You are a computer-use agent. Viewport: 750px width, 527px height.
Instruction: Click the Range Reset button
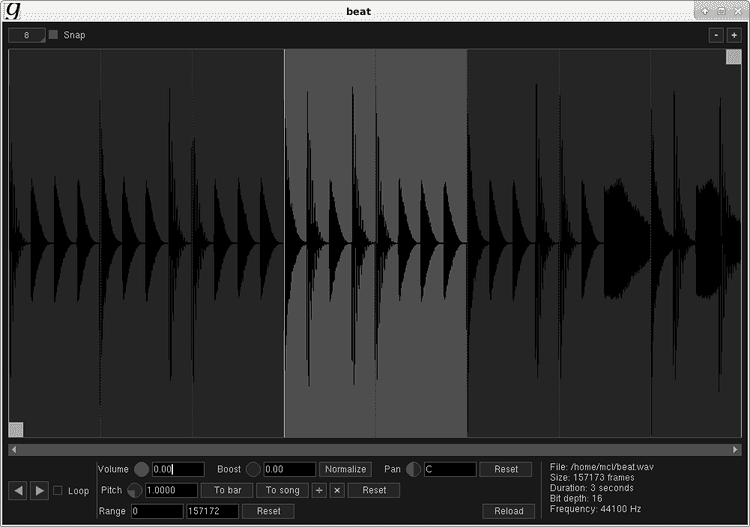tap(268, 511)
